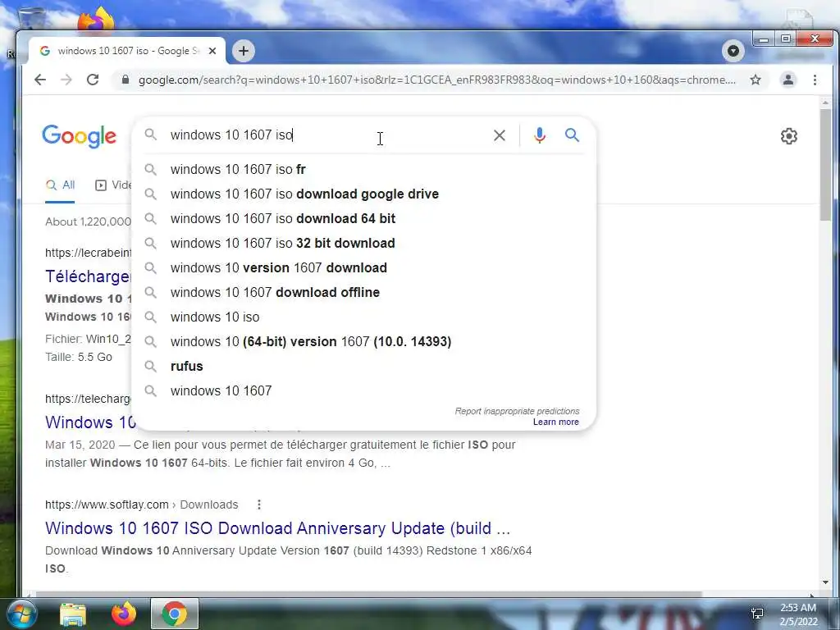
Task: Click the scrollbar down arrow
Action: point(825,582)
